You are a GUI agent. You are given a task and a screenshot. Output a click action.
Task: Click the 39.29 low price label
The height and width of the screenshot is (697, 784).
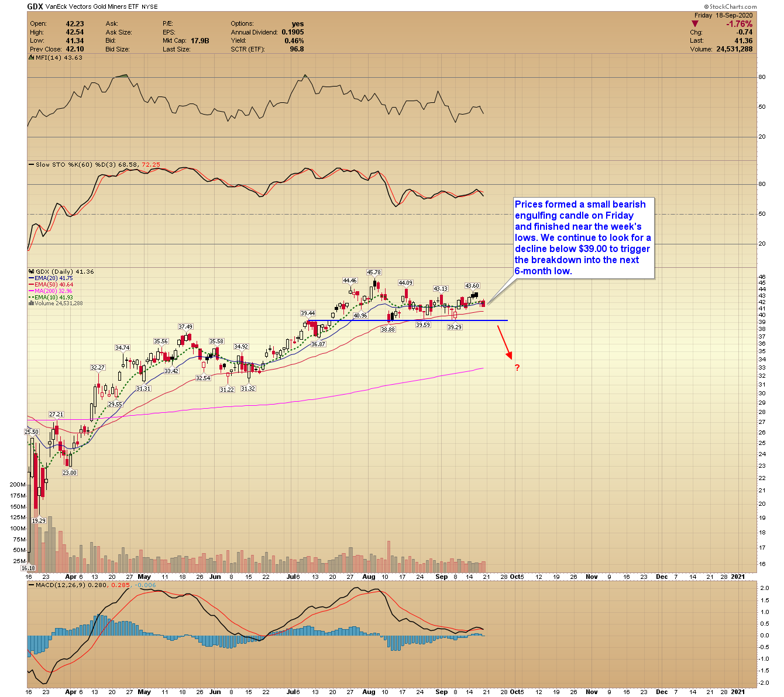[x=455, y=327]
